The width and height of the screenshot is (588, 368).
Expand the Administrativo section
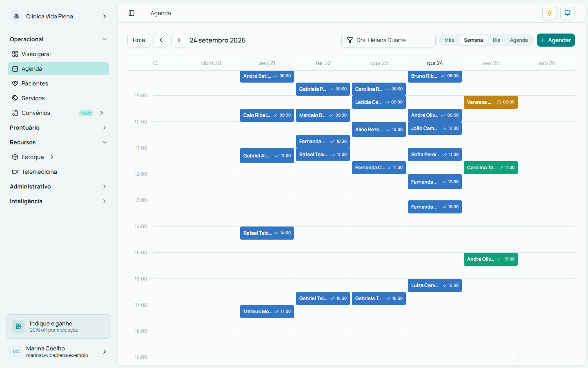(x=105, y=186)
